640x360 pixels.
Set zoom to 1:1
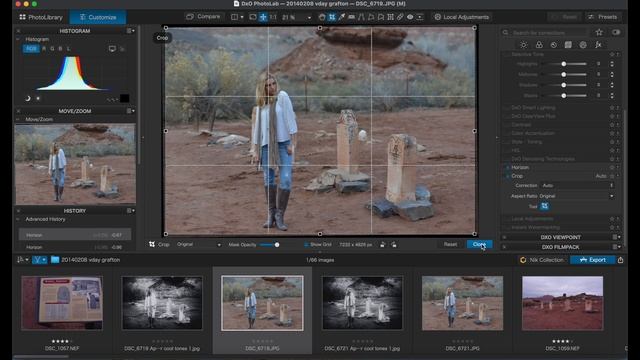(x=273, y=17)
